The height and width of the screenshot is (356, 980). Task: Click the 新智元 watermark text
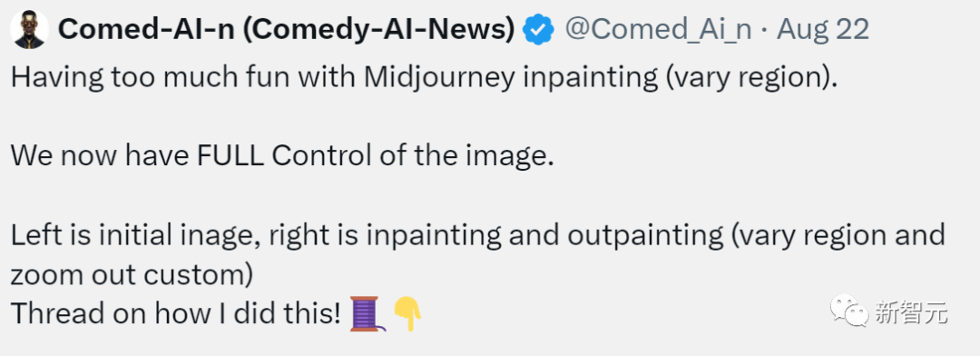click(911, 311)
